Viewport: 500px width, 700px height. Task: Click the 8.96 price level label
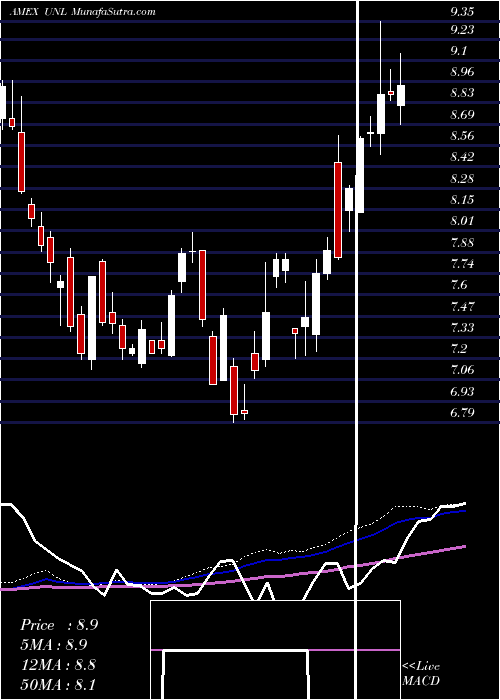(462, 72)
